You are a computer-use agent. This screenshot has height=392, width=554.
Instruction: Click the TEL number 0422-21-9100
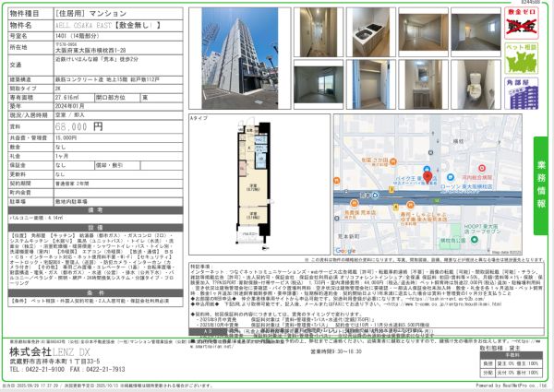point(37,370)
